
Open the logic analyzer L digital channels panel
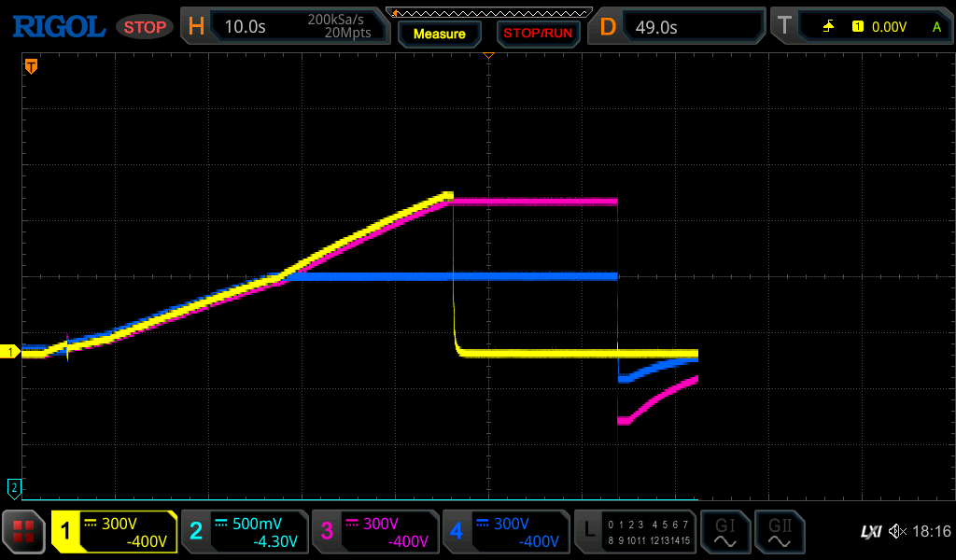coord(635,532)
